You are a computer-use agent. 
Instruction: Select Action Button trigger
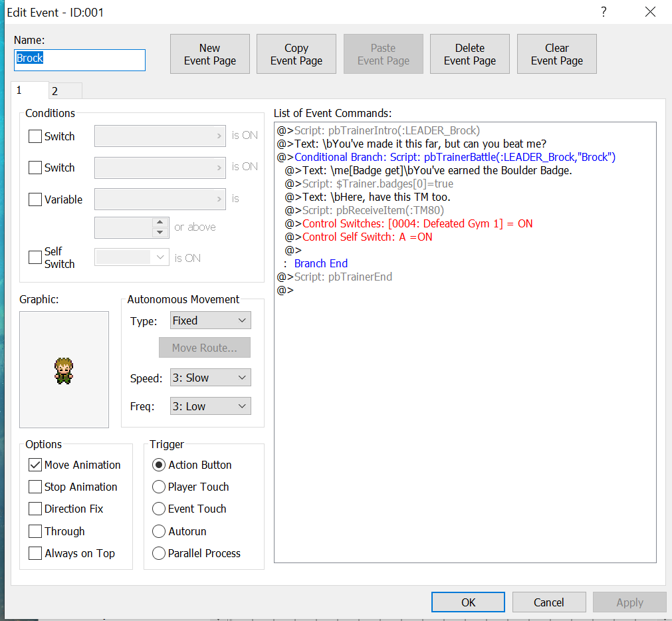point(159,465)
